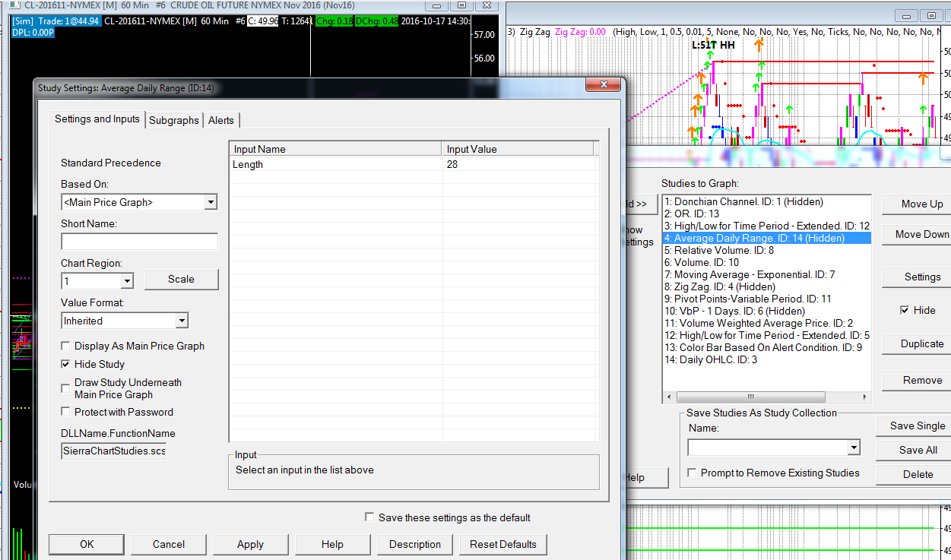Select the Settings and Inputs tab
This screenshot has height=560, width=951.
[97, 119]
